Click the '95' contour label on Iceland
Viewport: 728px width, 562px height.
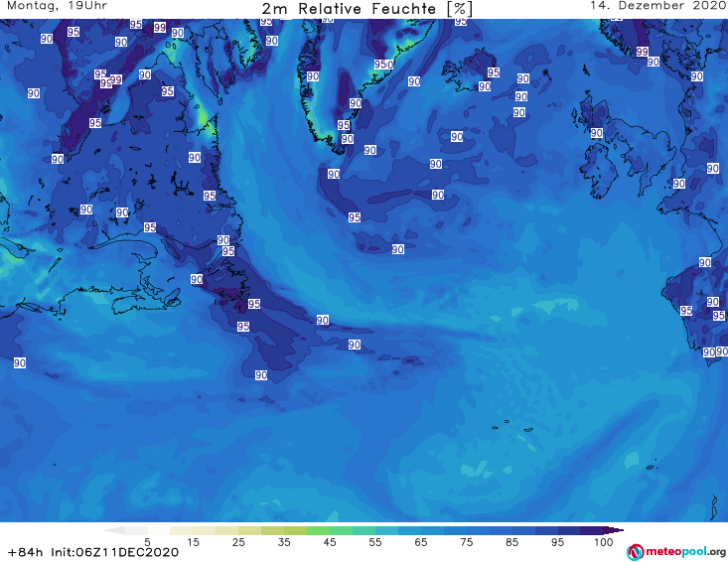click(x=493, y=72)
